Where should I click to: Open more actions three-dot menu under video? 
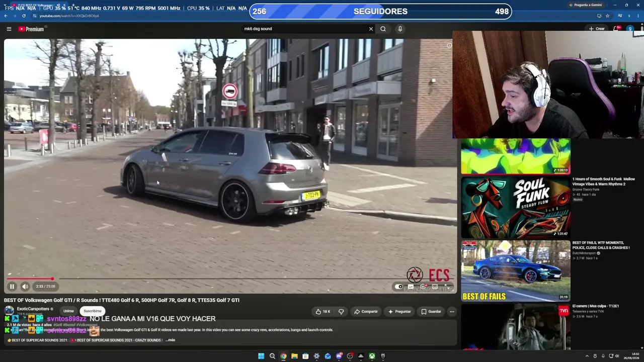(x=452, y=312)
